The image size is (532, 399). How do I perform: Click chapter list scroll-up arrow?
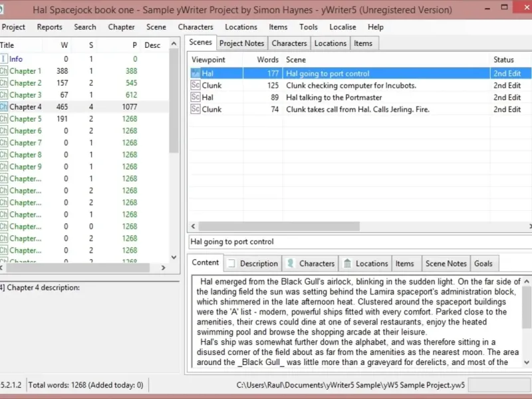pos(174,44)
